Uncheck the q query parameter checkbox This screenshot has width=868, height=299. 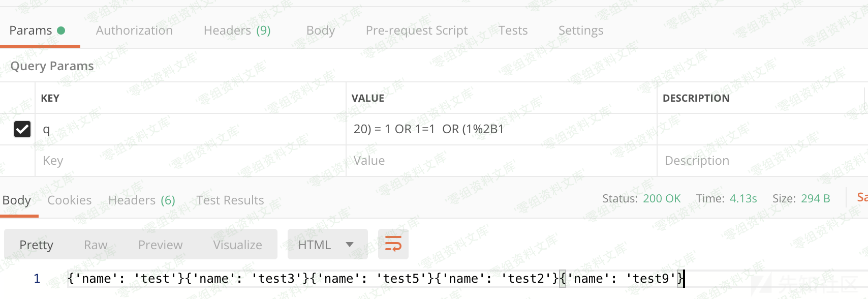click(22, 129)
